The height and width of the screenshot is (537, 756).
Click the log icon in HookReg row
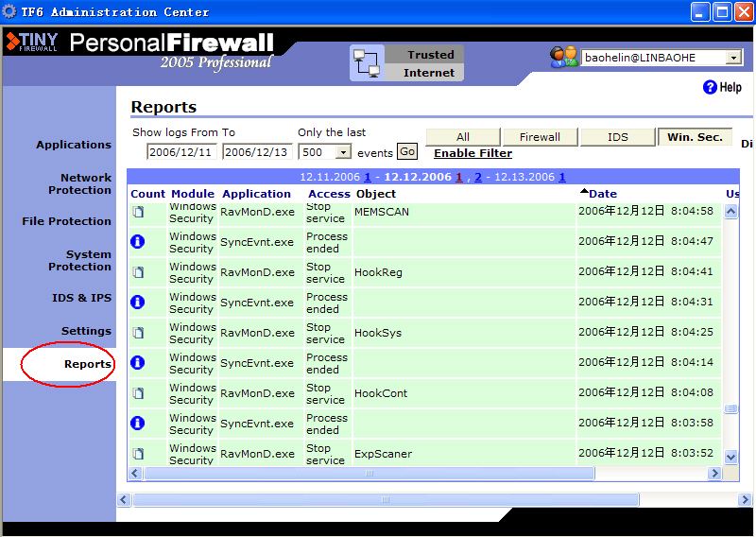click(138, 272)
